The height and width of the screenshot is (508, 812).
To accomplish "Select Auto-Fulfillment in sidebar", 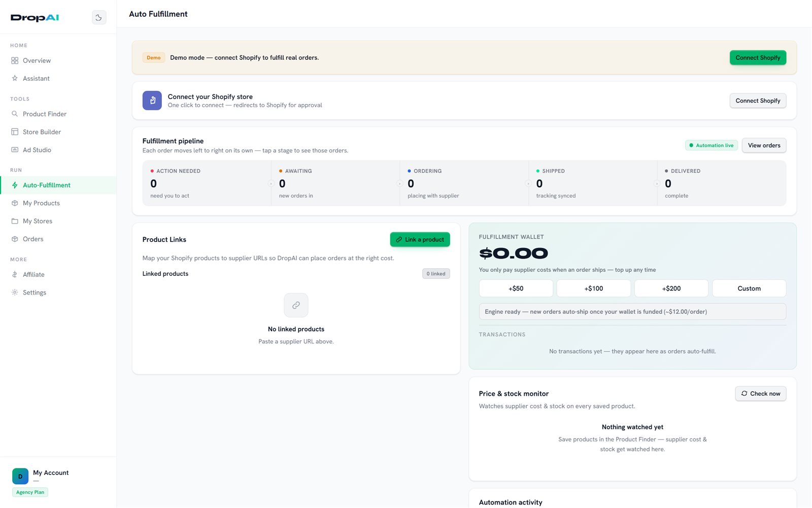I will (x=58, y=185).
